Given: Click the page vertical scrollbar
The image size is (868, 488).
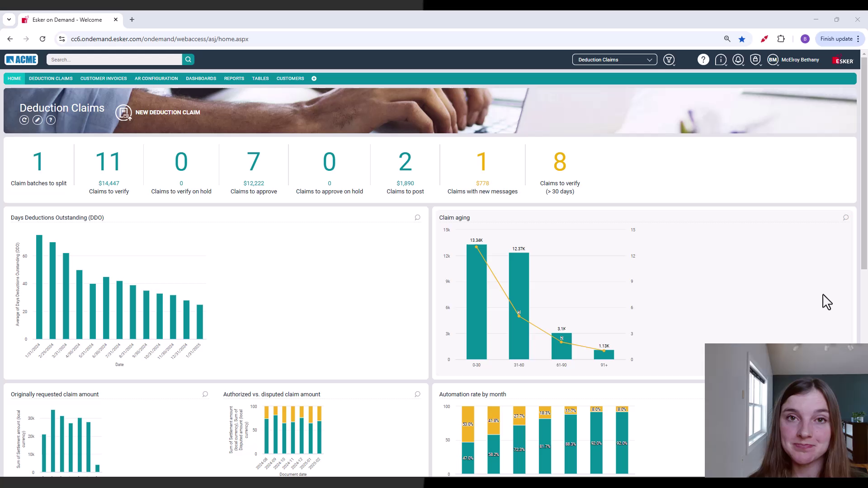Looking at the screenshot, I should coord(863,163).
